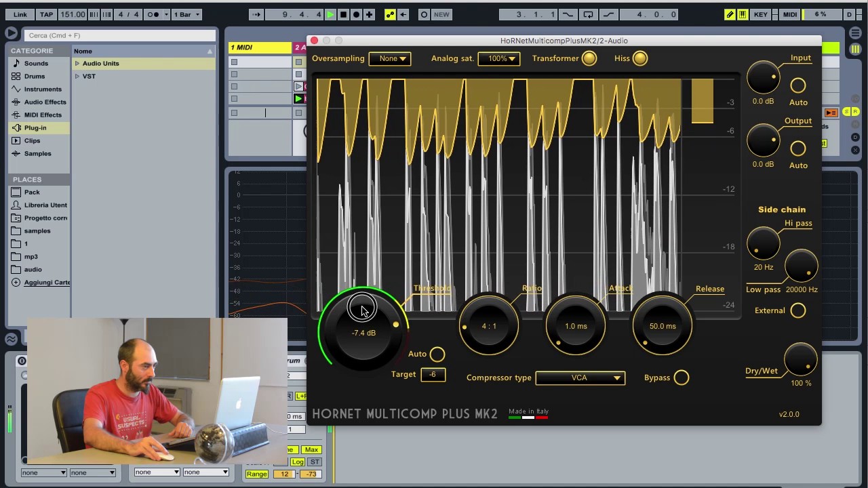The width and height of the screenshot is (868, 488).
Task: Toggle the yellow Draw Mode pencil
Action: [x=730, y=14]
